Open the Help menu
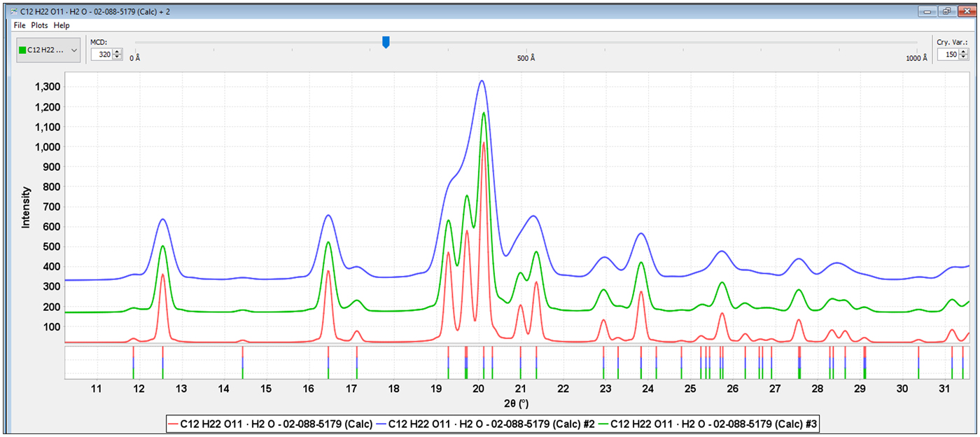Viewport: 980px width, 437px height. (62, 25)
